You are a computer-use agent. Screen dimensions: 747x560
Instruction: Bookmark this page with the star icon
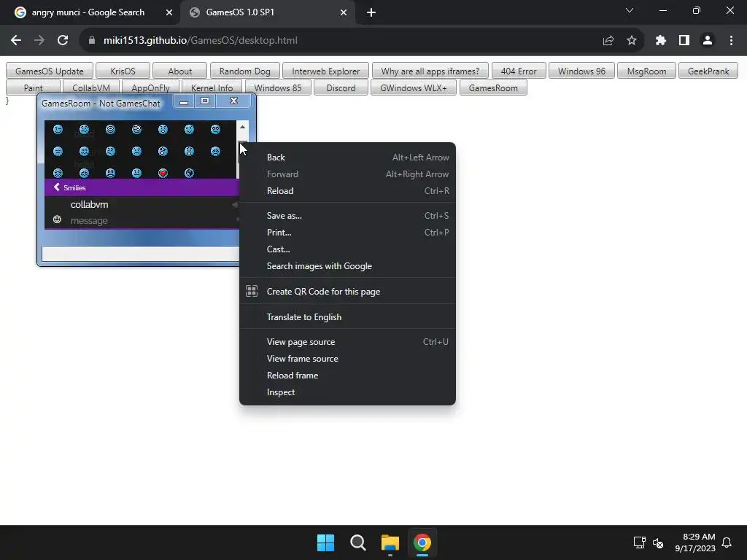(x=631, y=41)
